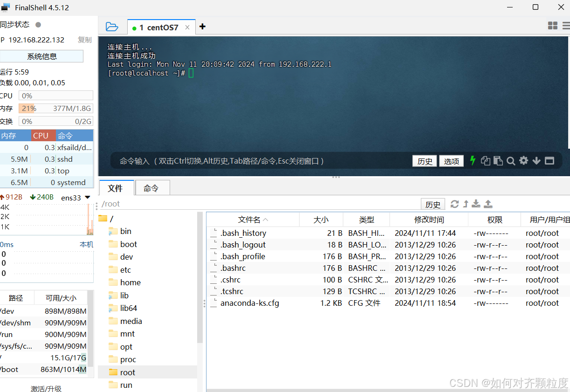Open path history button in file panel

coord(433,204)
